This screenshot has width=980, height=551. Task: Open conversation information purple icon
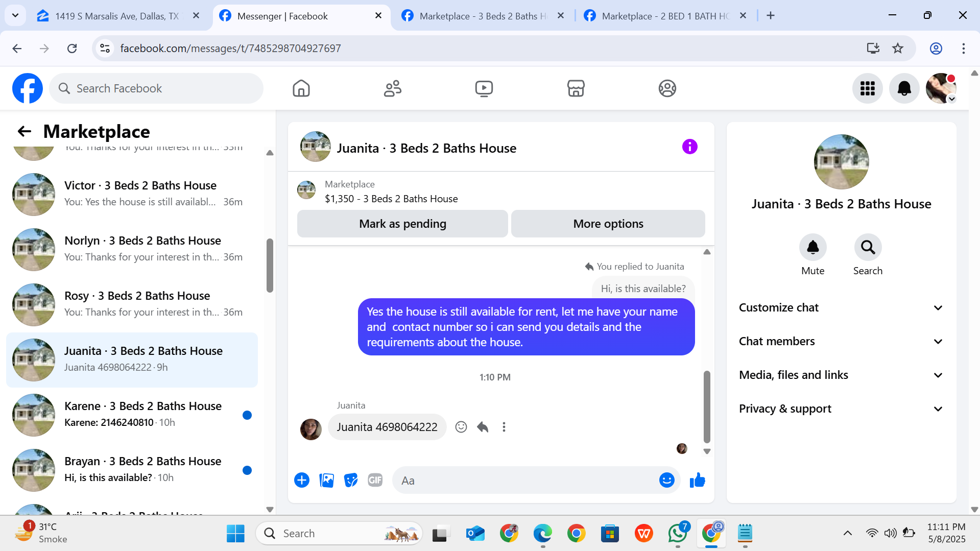pyautogui.click(x=689, y=147)
